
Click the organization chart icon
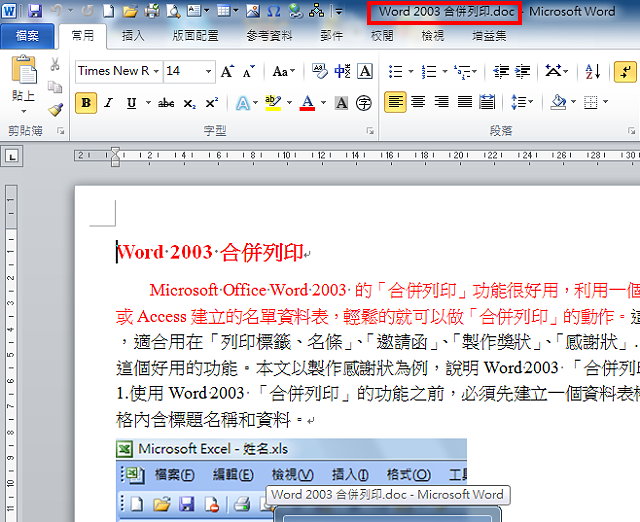(316, 11)
